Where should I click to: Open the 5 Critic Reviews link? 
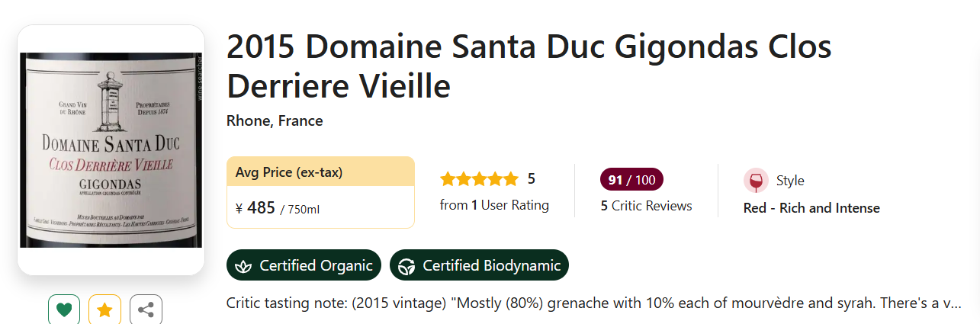point(646,206)
